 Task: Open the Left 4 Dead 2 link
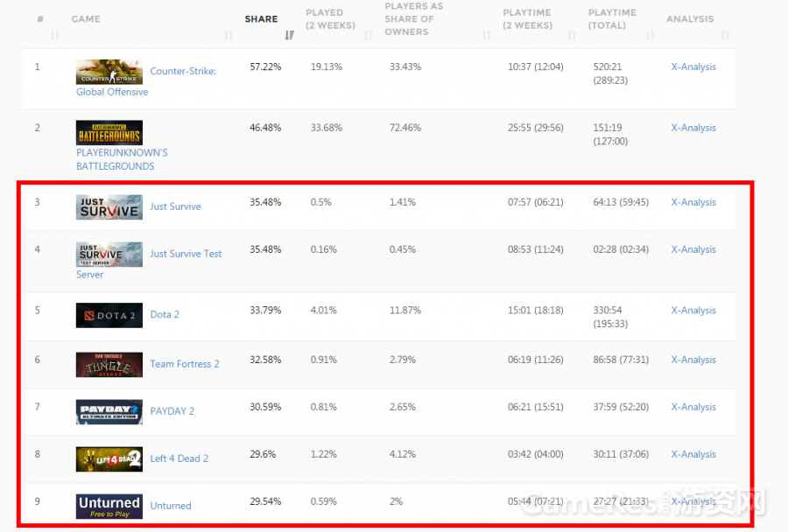(179, 459)
